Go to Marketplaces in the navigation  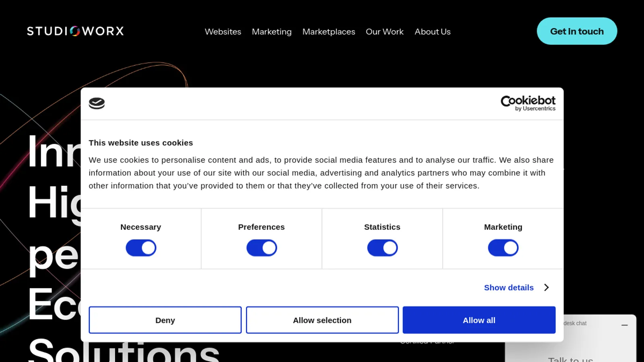[329, 32]
